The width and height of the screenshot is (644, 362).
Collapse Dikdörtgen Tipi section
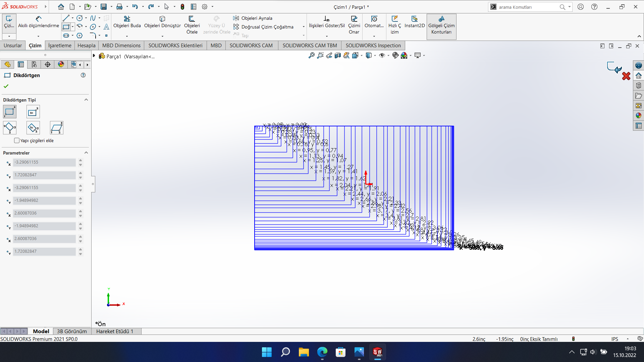(x=86, y=100)
